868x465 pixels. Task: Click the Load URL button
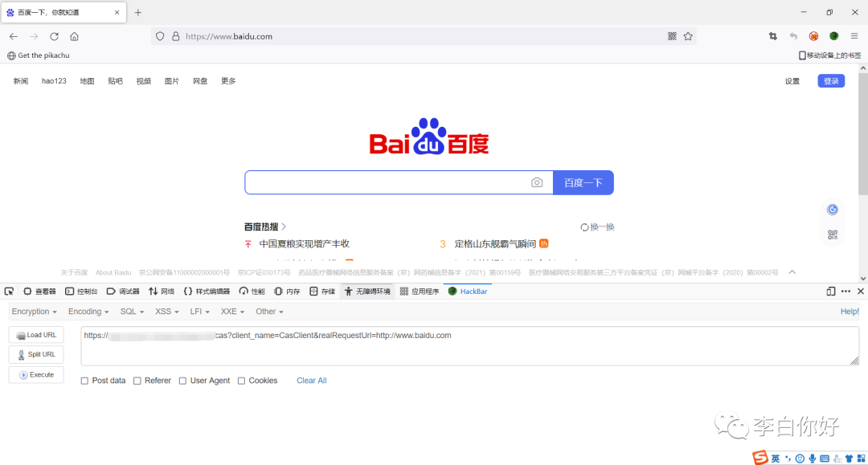pyautogui.click(x=36, y=335)
